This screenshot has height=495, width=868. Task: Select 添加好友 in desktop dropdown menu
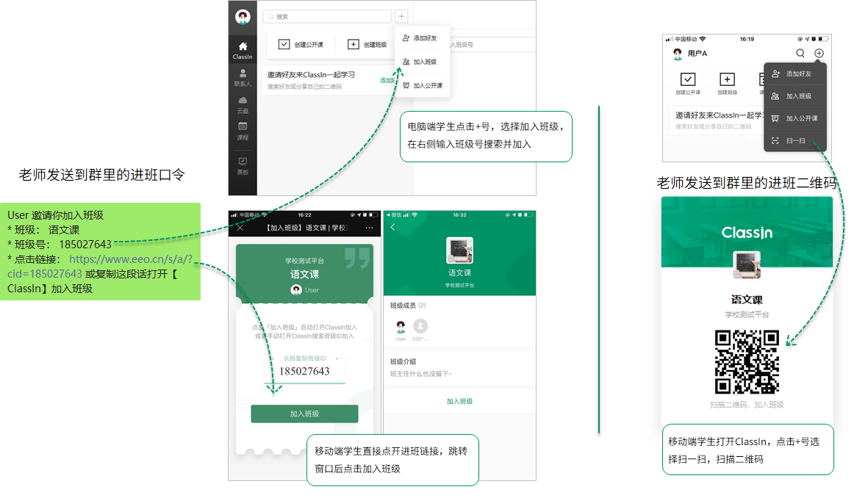pos(420,38)
